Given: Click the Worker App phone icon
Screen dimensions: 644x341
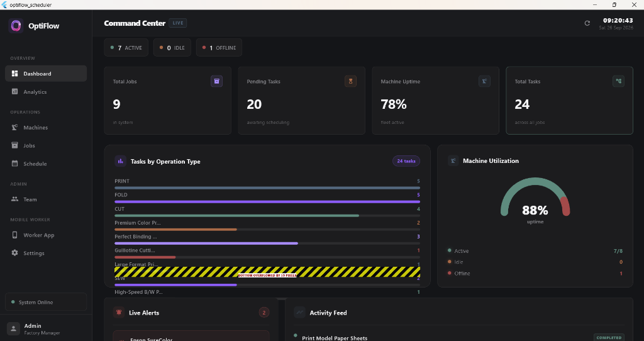Looking at the screenshot, I should coord(15,235).
